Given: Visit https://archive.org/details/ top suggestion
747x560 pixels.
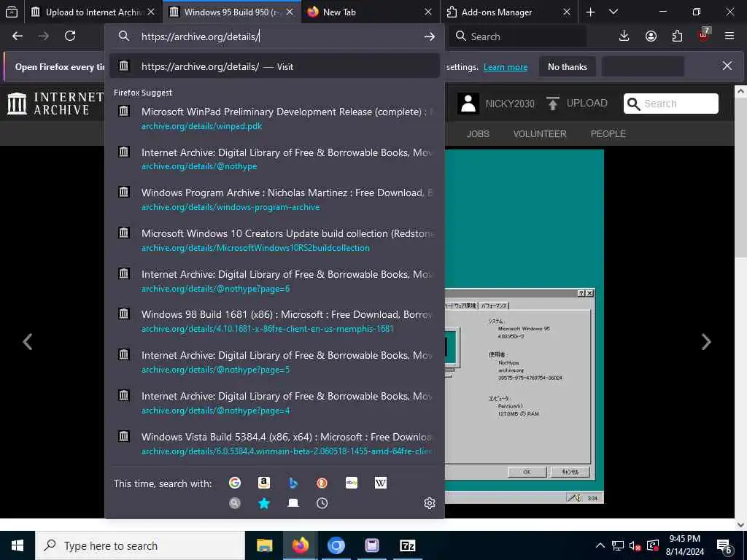Looking at the screenshot, I should [x=274, y=66].
